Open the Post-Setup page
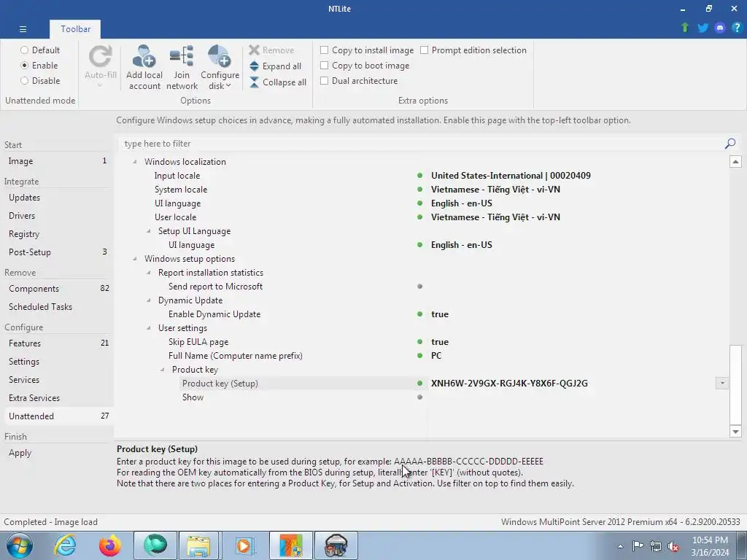The width and height of the screenshot is (747, 560). click(x=57, y=252)
